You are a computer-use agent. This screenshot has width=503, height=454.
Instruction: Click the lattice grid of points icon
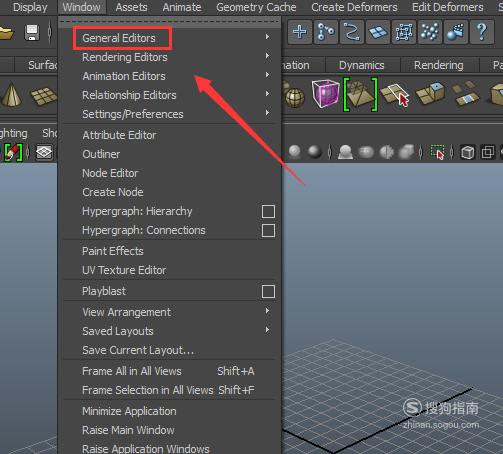pyautogui.click(x=403, y=32)
